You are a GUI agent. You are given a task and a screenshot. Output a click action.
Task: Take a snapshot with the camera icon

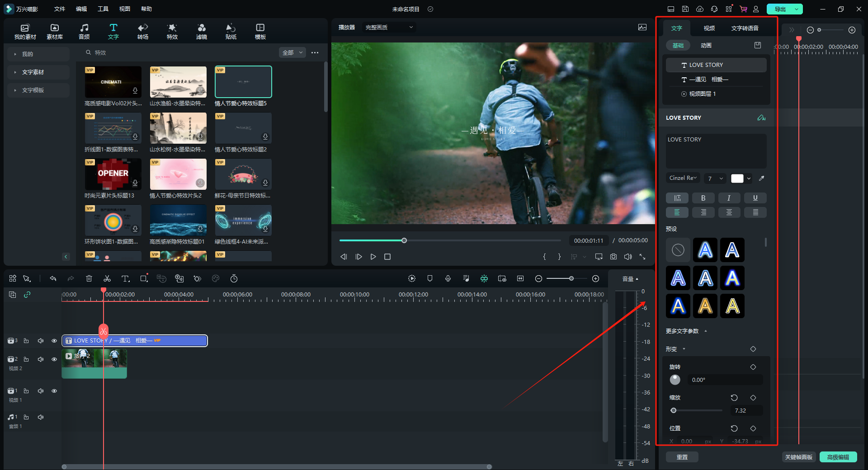613,257
